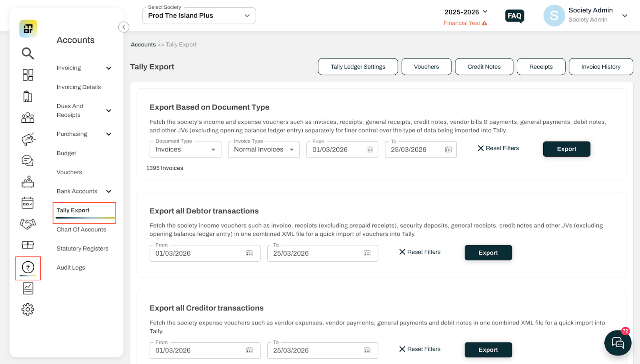Open the helpdesk desk icon
Screen dimensions: 640x364
(x=28, y=182)
